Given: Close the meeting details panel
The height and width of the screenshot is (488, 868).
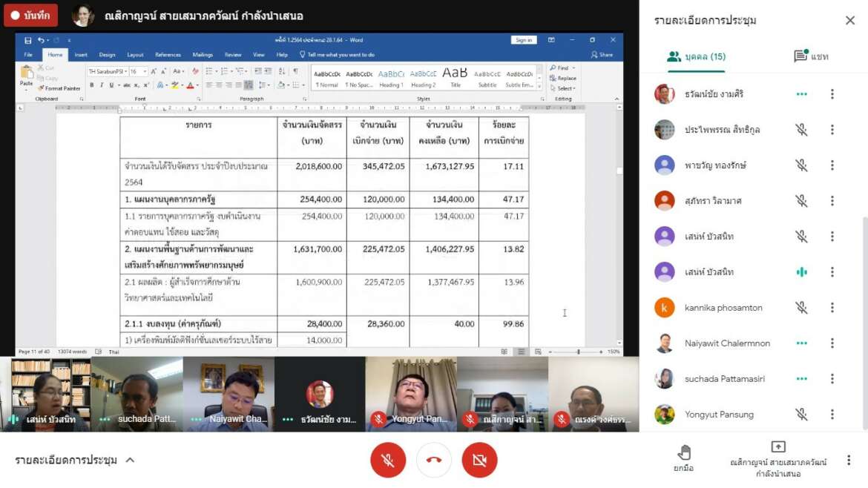Looking at the screenshot, I should coord(849,21).
